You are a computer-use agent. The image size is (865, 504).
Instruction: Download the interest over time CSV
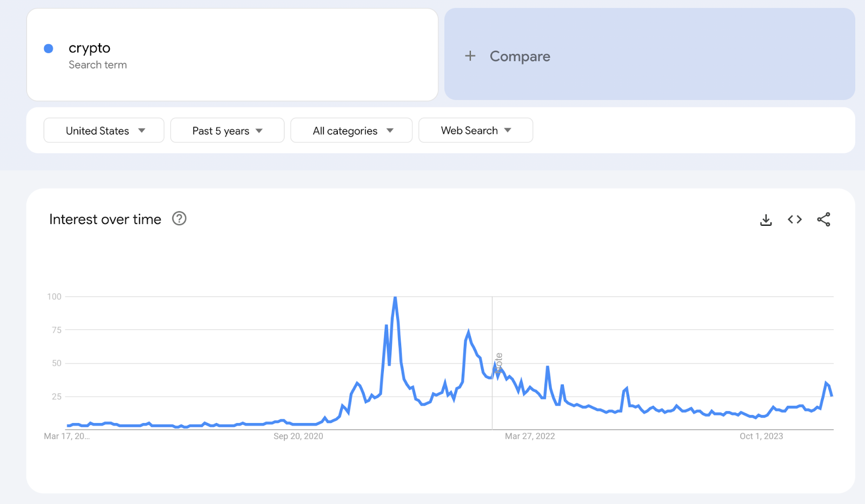(x=766, y=220)
